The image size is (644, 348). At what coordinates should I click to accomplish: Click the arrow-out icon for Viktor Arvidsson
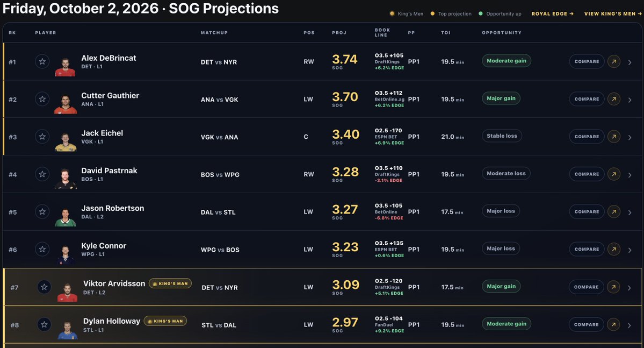pyautogui.click(x=613, y=287)
